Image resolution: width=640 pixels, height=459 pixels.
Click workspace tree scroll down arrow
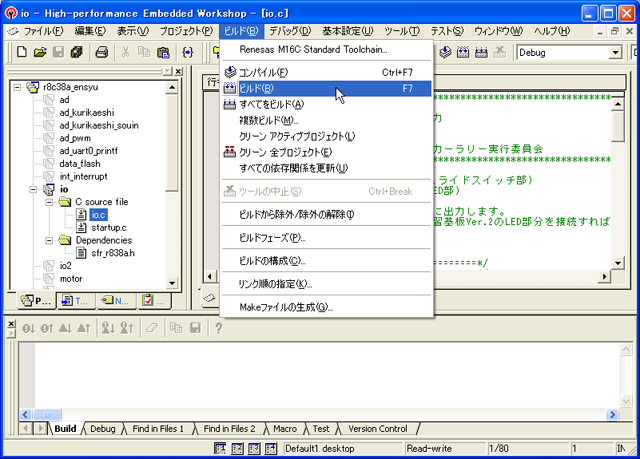click(172, 283)
